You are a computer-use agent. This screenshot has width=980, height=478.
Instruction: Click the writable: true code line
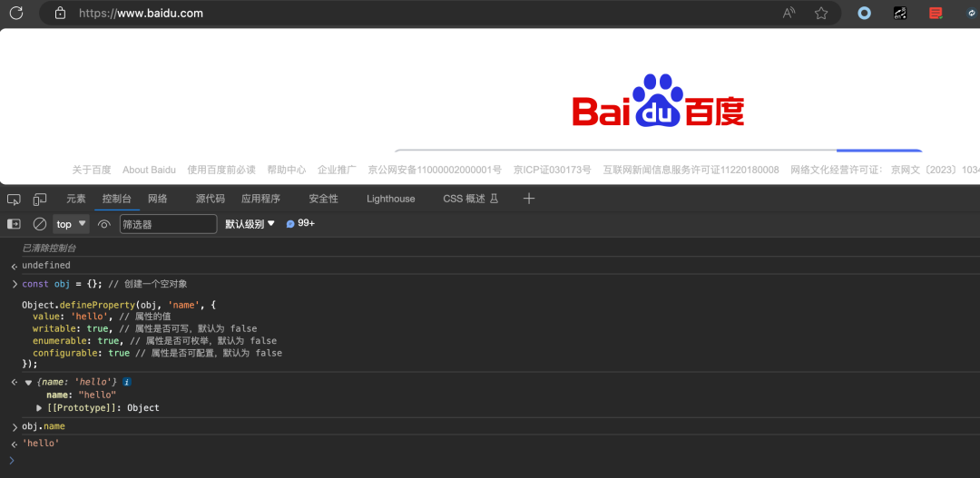[x=144, y=328]
